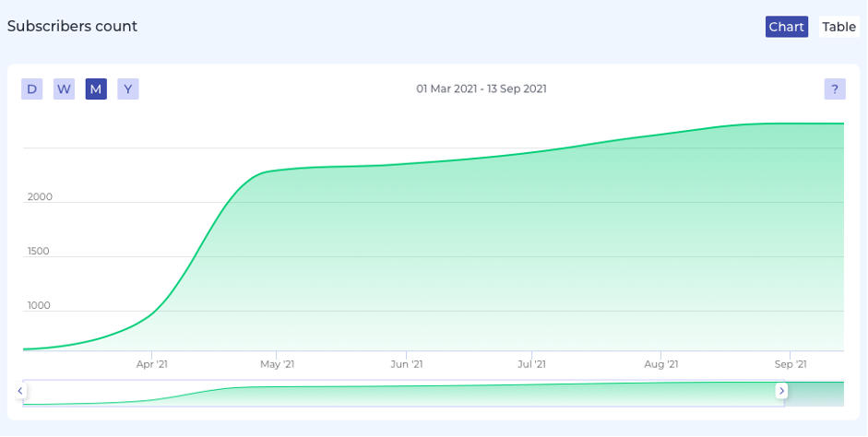Click the Apr '21 axis label

(x=152, y=364)
